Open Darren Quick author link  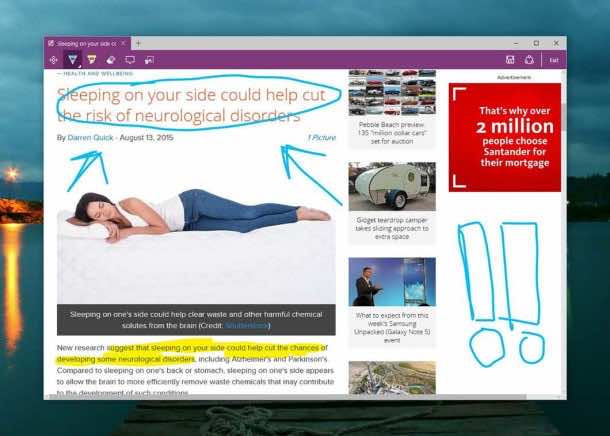point(90,137)
